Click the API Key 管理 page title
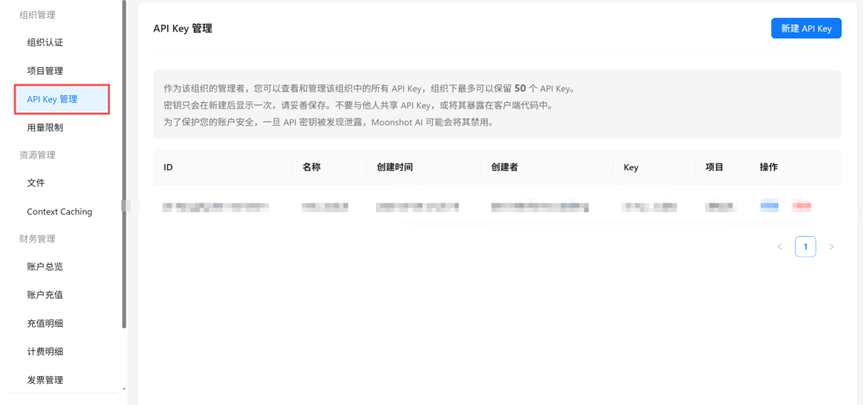This screenshot has width=863, height=405. coord(183,29)
